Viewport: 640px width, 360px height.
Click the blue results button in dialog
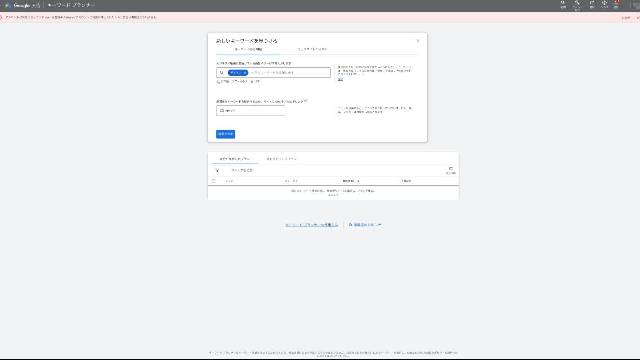tap(225, 134)
